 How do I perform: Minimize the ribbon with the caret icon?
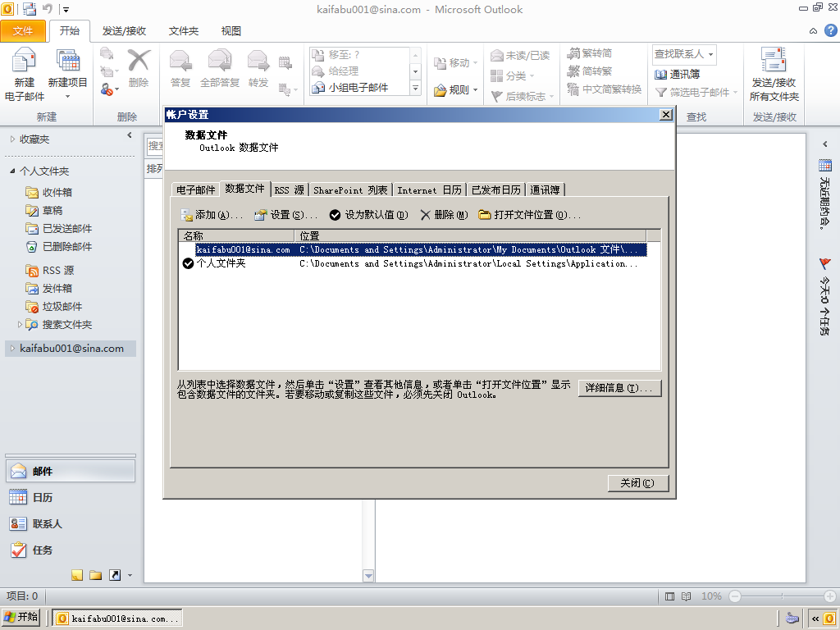coord(813,31)
